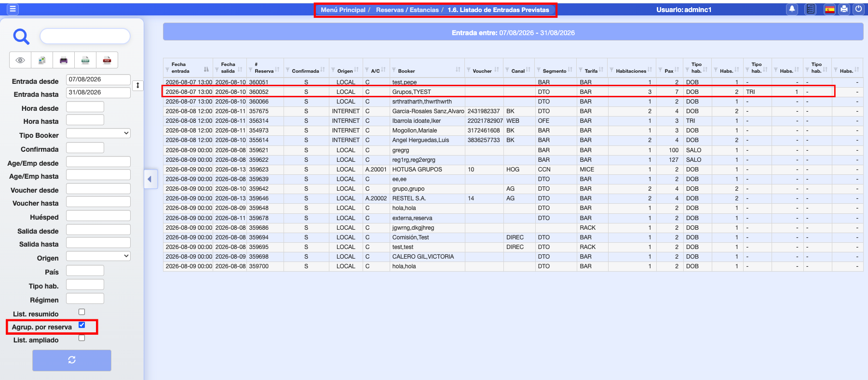
Task: Open the hamburger main menu
Action: [13, 9]
